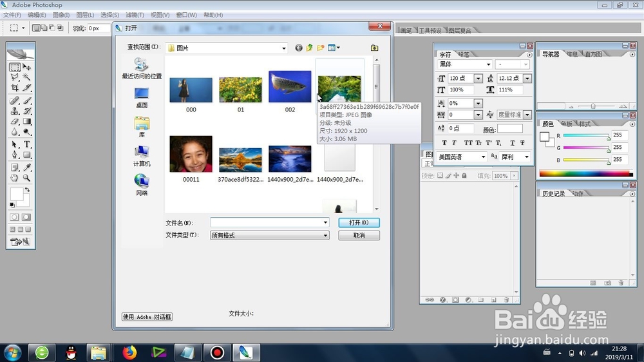
Task: Open 最近访问的位置 in places sidebar
Action: click(142, 68)
